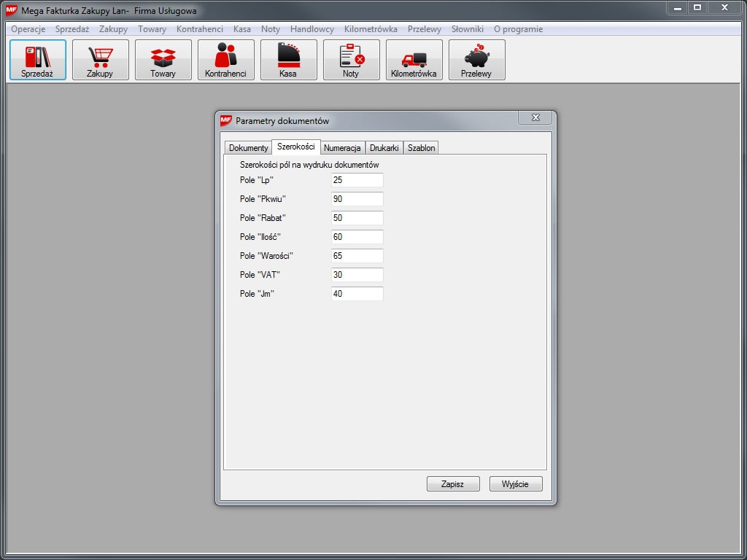Switch to the Numeracja tab
This screenshot has width=747, height=560.
tap(342, 148)
